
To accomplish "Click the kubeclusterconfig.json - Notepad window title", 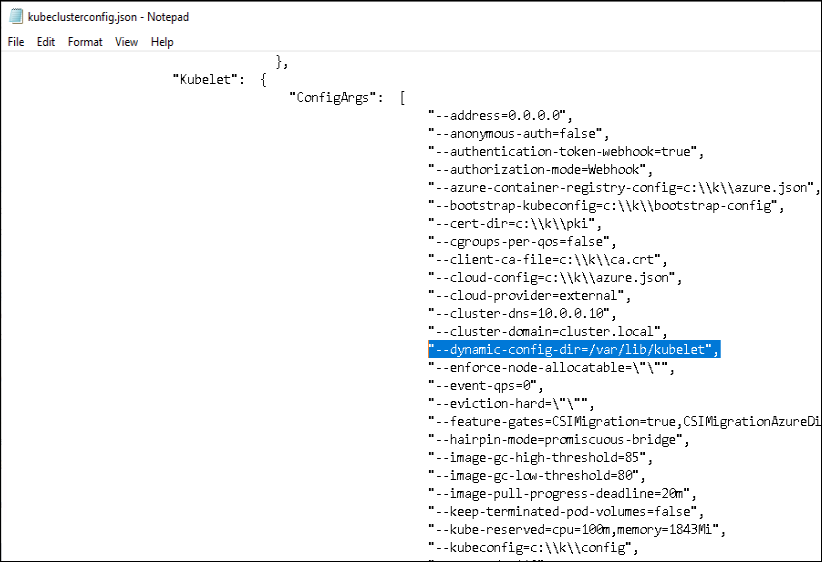I will [108, 17].
